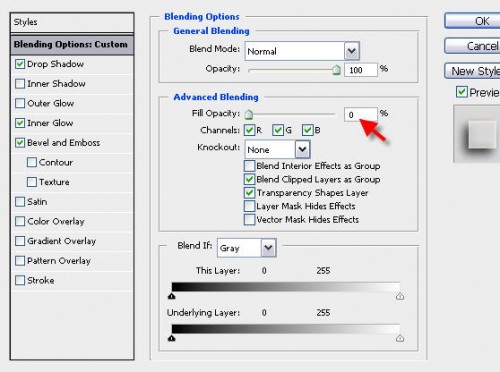Open Stroke settings by its label
Screen dimensions: 500x372
(x=41, y=280)
